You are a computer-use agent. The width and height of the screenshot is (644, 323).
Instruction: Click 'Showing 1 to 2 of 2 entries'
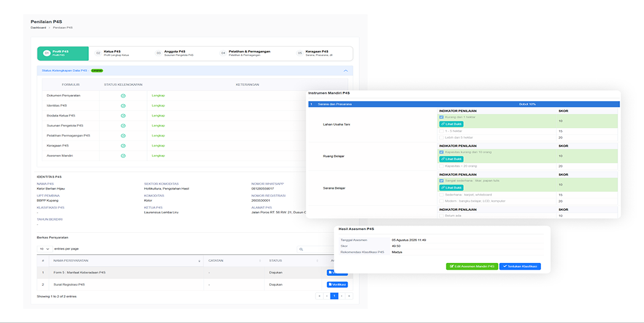tap(56, 296)
